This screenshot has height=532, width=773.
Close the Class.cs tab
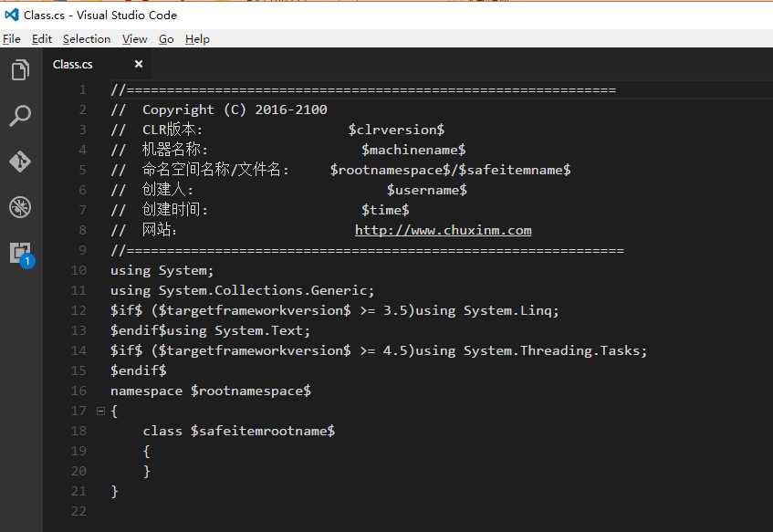(x=139, y=64)
